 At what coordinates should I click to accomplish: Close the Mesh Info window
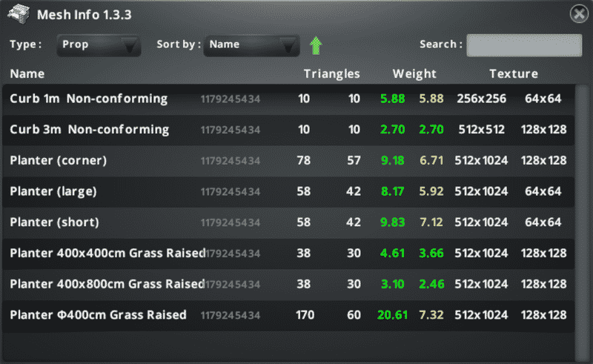point(578,14)
